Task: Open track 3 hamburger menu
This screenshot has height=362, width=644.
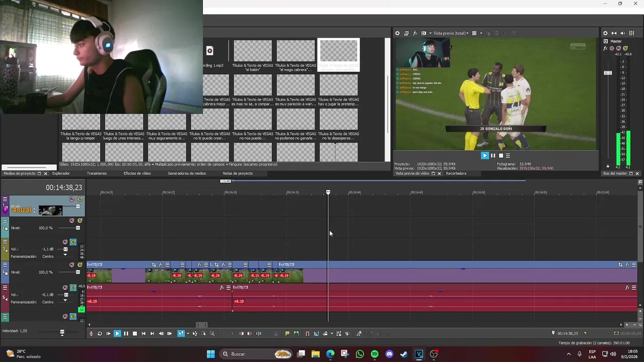Action: [x=5, y=242]
